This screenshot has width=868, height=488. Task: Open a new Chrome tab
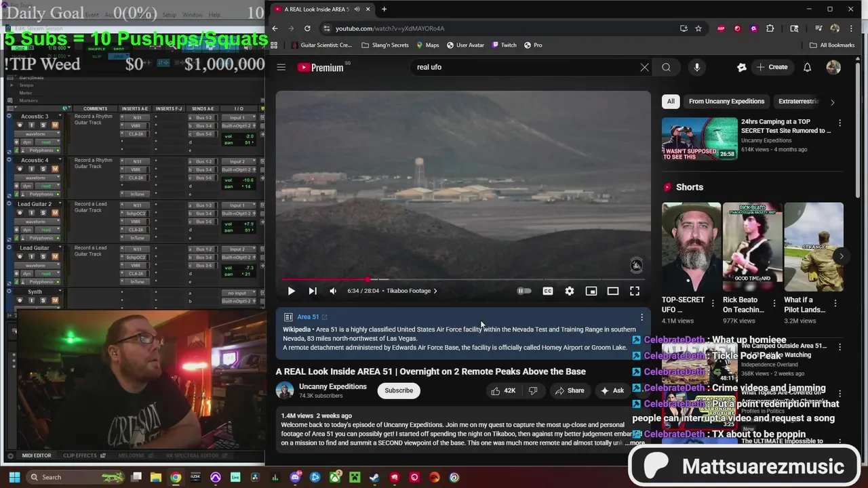pyautogui.click(x=384, y=9)
